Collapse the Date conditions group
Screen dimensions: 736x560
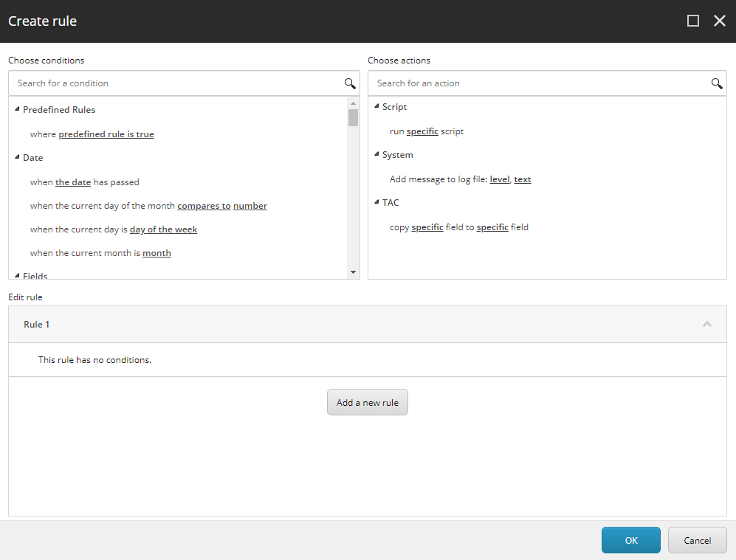17,158
